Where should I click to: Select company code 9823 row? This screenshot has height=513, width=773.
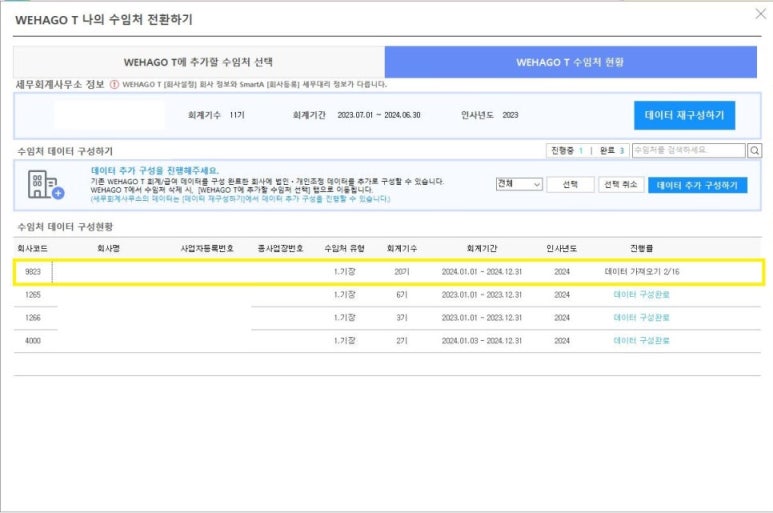[388, 272]
